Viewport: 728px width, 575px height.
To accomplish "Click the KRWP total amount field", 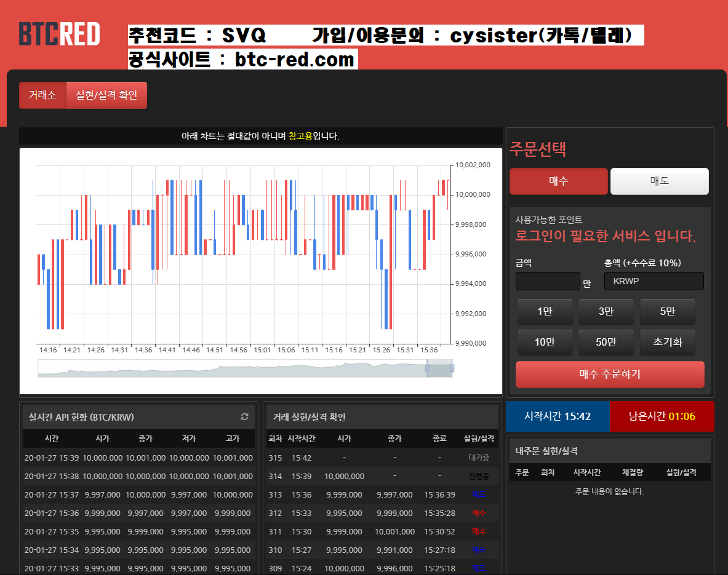I will [654, 282].
